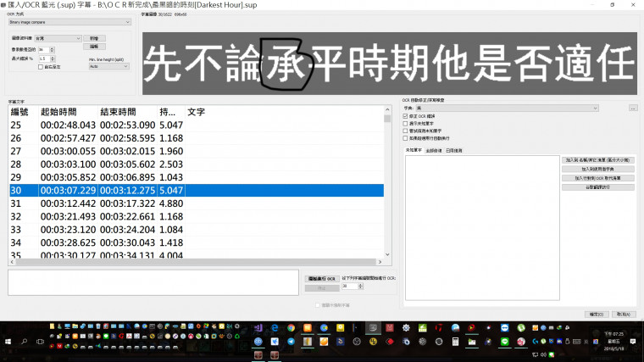Open the Calculator taskbar icon
644x362 pixels.
[455, 342]
